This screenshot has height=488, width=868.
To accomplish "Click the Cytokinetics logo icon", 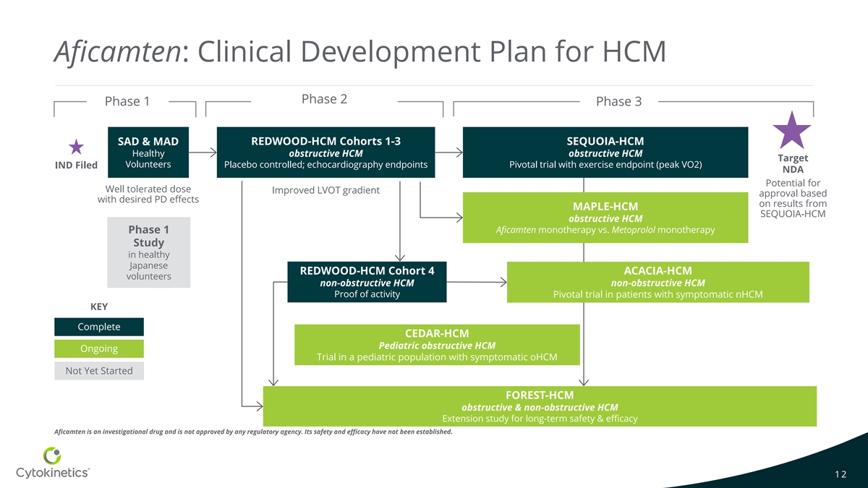I will click(x=53, y=456).
